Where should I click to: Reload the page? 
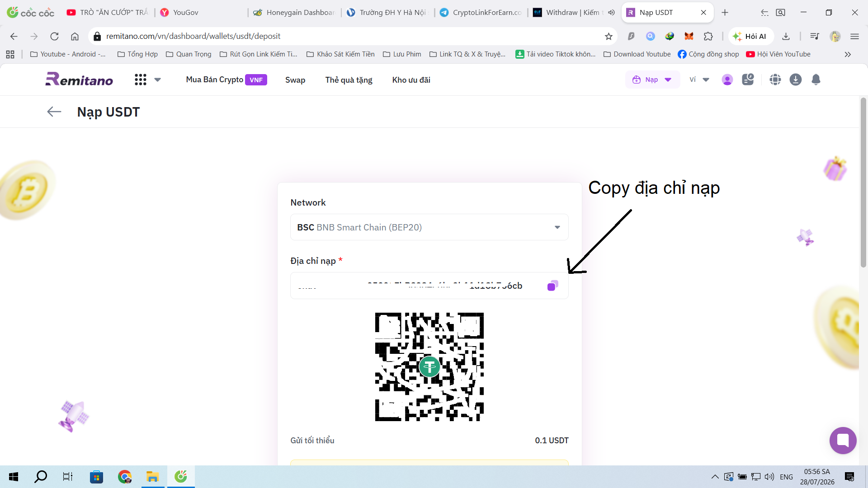pos(54,36)
